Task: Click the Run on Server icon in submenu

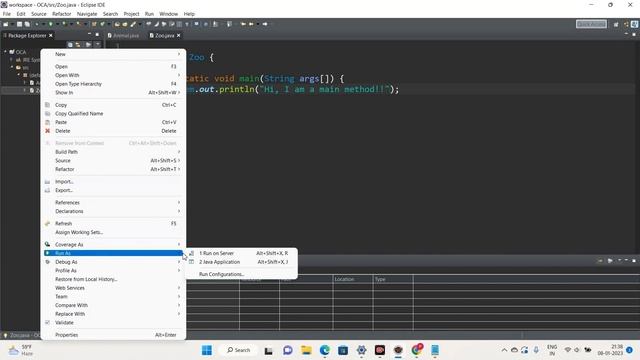Action: (191, 253)
